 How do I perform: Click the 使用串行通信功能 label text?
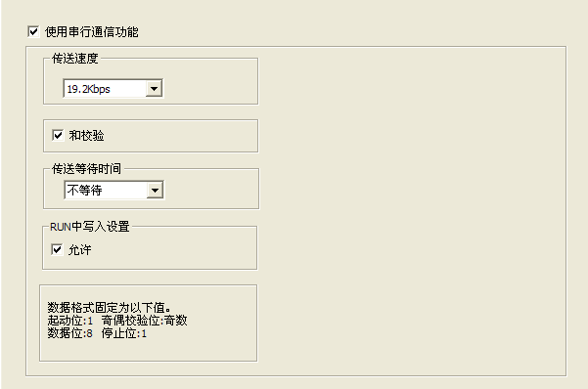92,32
